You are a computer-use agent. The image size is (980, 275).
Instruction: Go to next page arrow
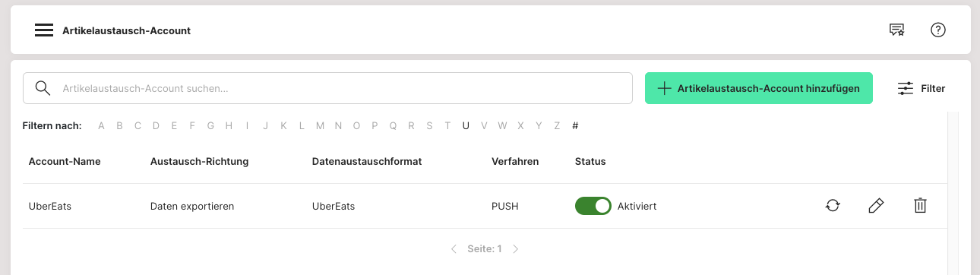coord(515,248)
